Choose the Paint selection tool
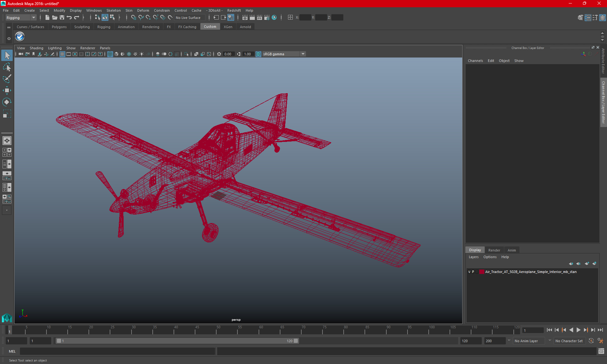The width and height of the screenshot is (607, 364). [x=7, y=79]
